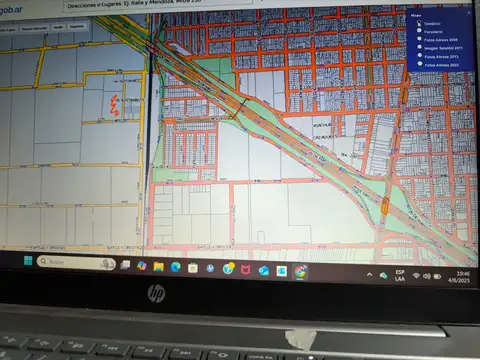Open McAfee antivirus taskbar icon
This screenshot has width=480, height=360.
click(246, 270)
